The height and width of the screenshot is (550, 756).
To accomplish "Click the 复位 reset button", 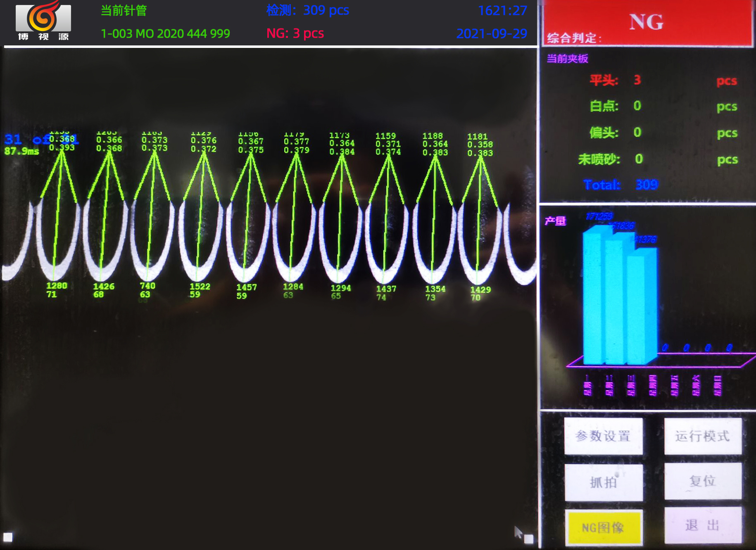I will click(x=703, y=481).
